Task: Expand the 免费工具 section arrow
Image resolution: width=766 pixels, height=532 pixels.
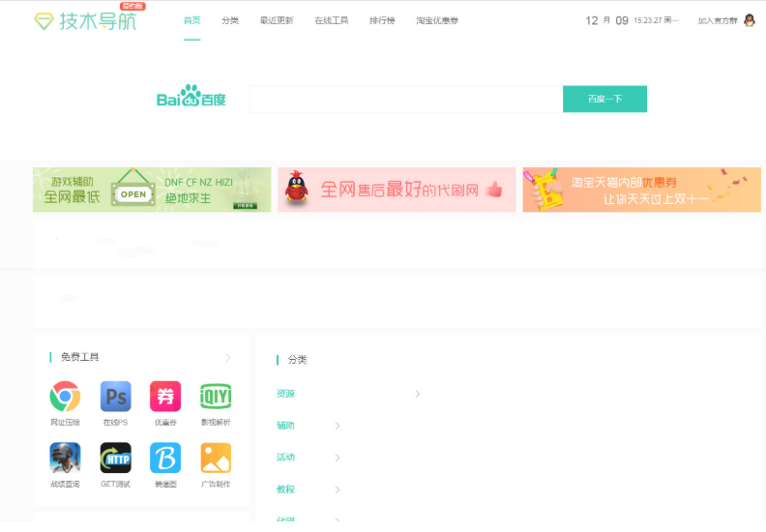Action: point(228,358)
